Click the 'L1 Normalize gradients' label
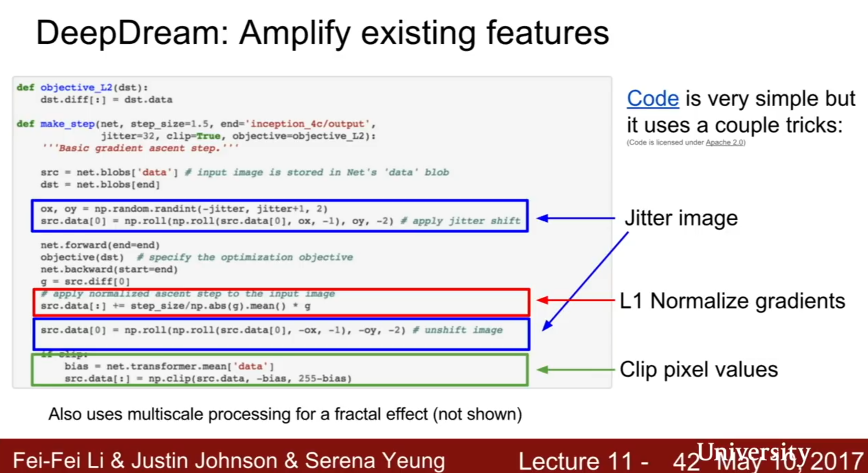This screenshot has height=473, width=868. (732, 301)
